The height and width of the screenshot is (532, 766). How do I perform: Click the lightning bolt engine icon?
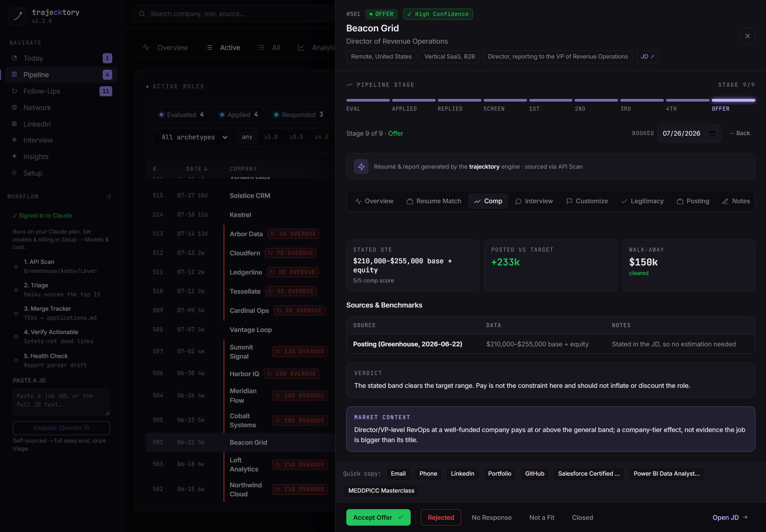361,167
